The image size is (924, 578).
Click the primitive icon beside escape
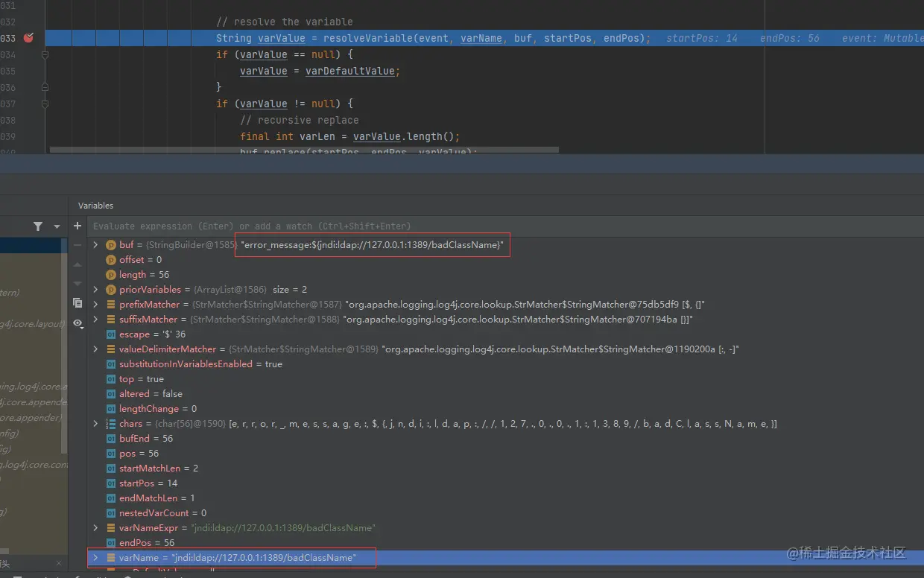coord(111,334)
